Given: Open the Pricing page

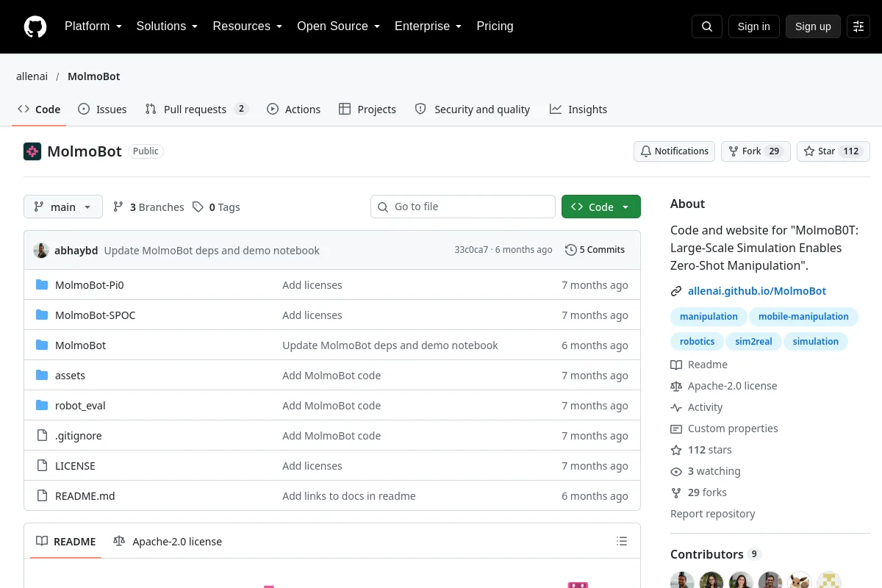Looking at the screenshot, I should pyautogui.click(x=495, y=26).
